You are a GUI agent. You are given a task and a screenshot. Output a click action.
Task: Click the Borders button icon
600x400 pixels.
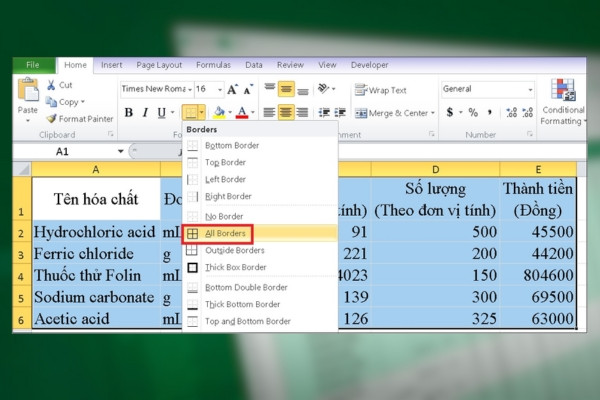coord(190,113)
